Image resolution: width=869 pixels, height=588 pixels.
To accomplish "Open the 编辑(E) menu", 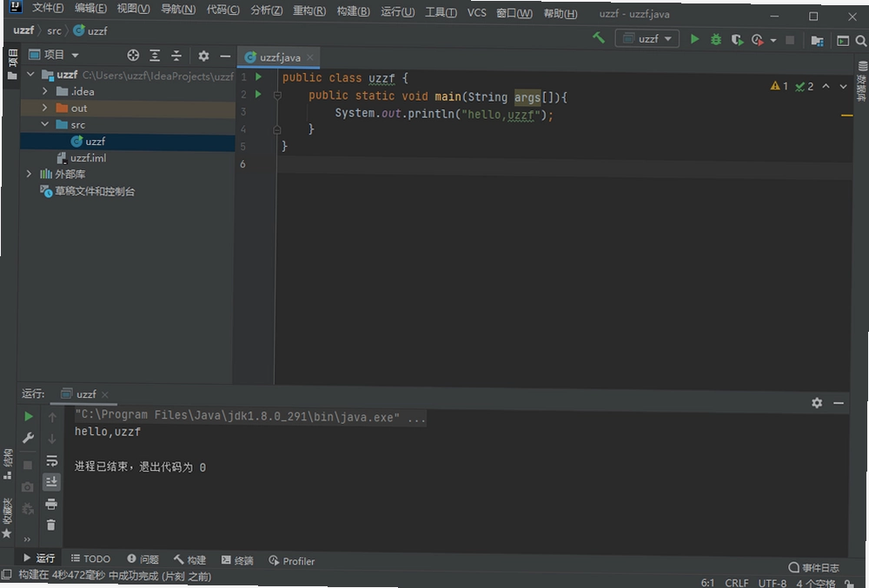I will [90, 9].
